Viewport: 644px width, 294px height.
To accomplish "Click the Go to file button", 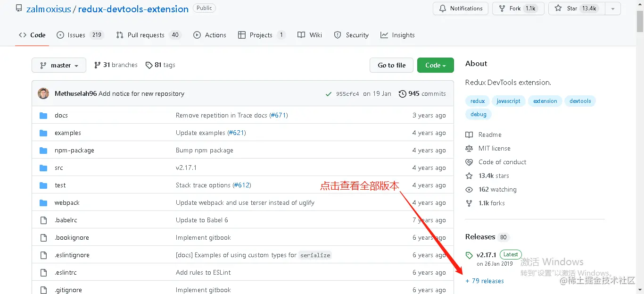I will point(391,65).
